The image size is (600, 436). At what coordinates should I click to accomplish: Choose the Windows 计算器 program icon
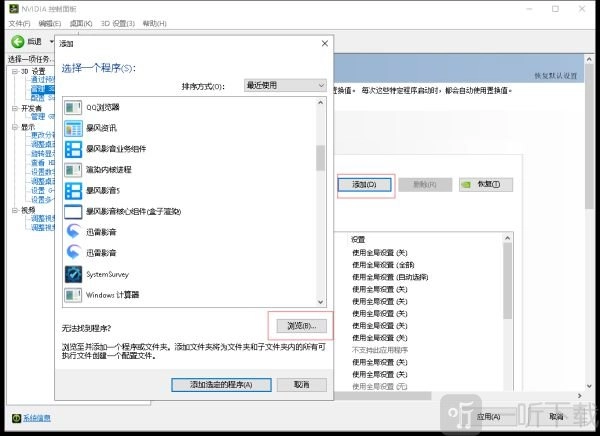pos(72,295)
